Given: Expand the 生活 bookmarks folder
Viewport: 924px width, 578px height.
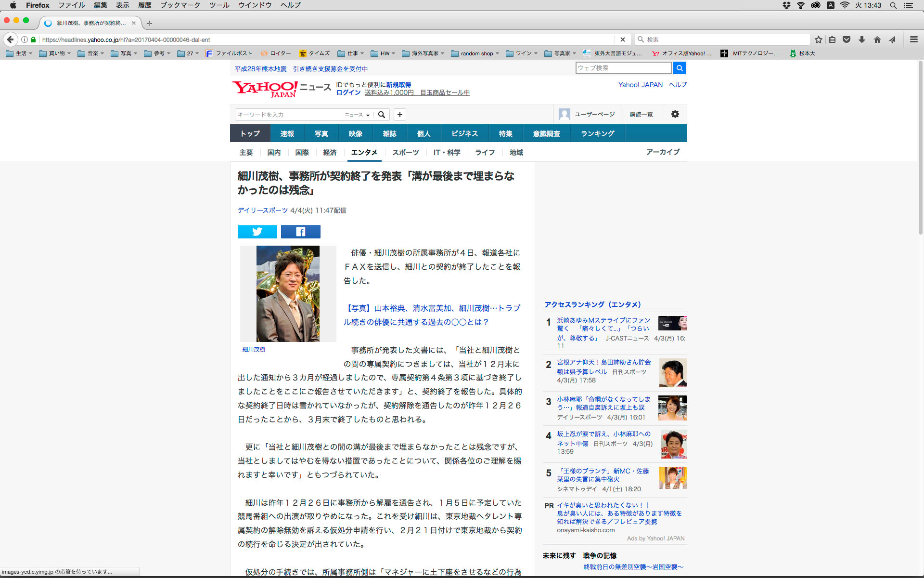Looking at the screenshot, I should 19,53.
